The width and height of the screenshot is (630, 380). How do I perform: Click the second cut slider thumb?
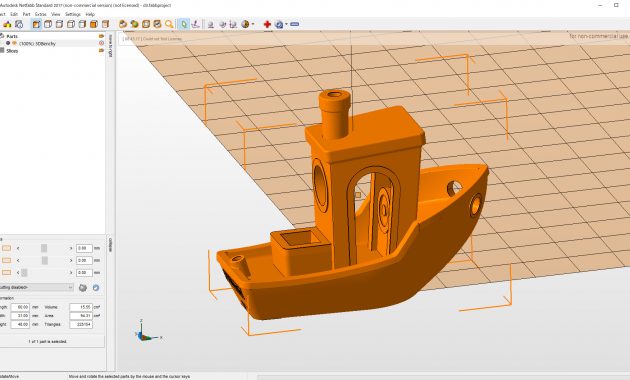[45, 260]
